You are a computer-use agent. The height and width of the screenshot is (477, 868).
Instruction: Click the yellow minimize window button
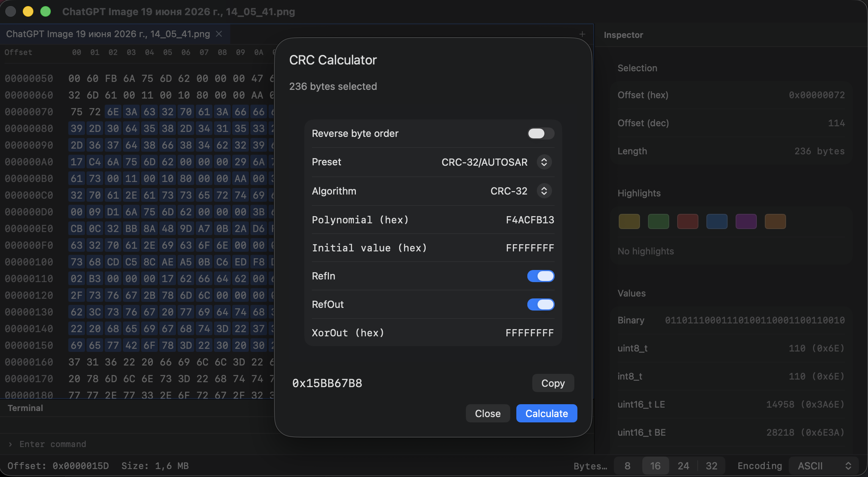28,12
